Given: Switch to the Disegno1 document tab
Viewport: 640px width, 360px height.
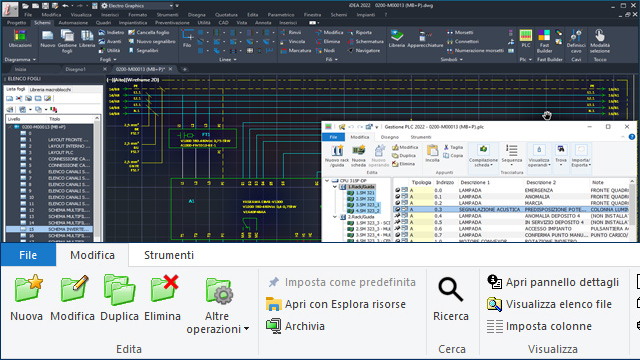Looking at the screenshot, I should point(76,69).
